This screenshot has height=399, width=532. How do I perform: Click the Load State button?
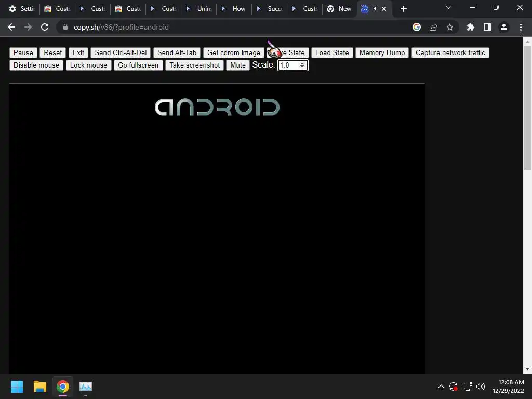[x=332, y=52]
